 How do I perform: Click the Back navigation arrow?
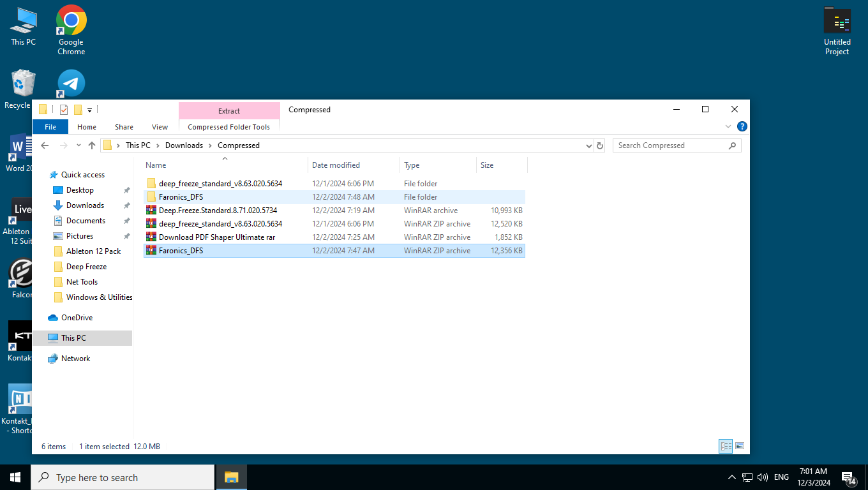(45, 145)
